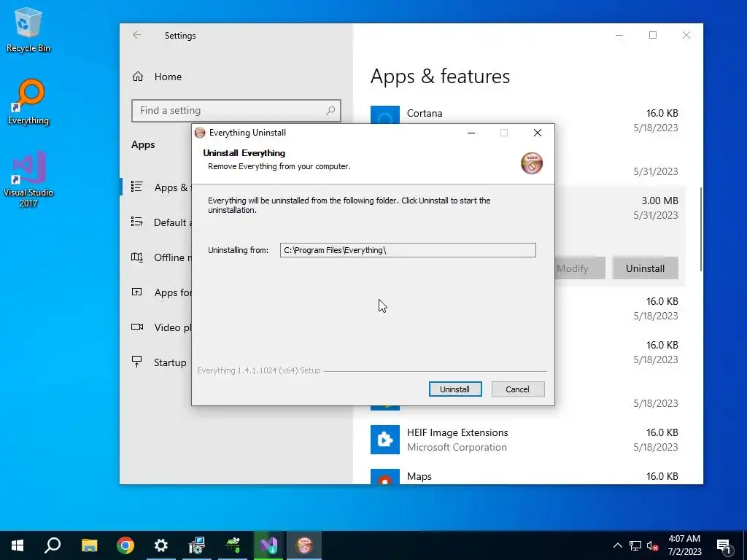Image resolution: width=747 pixels, height=560 pixels.
Task: Click the muted volume tray icon
Action: tap(652, 545)
